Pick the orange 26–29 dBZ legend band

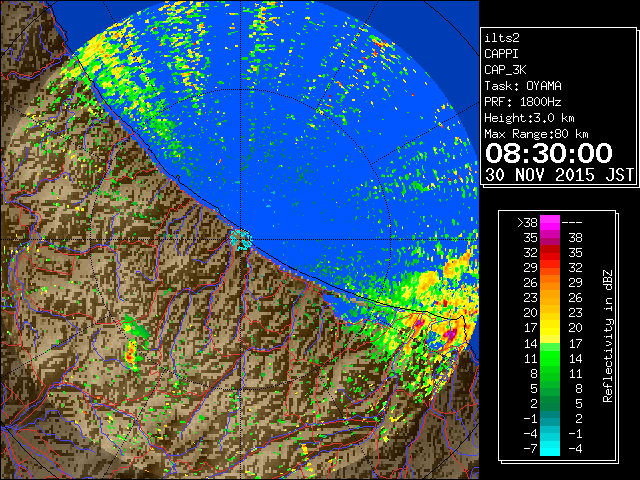click(550, 283)
